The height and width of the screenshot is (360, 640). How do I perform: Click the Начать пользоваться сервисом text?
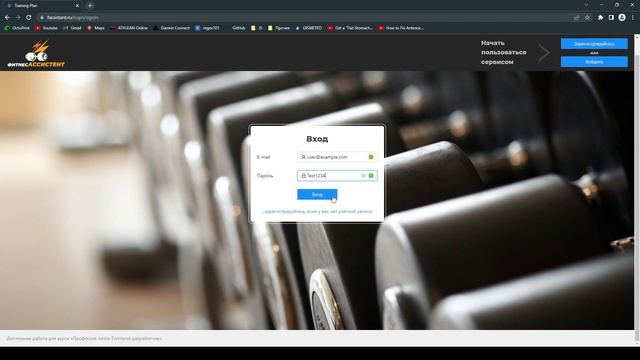(503, 52)
